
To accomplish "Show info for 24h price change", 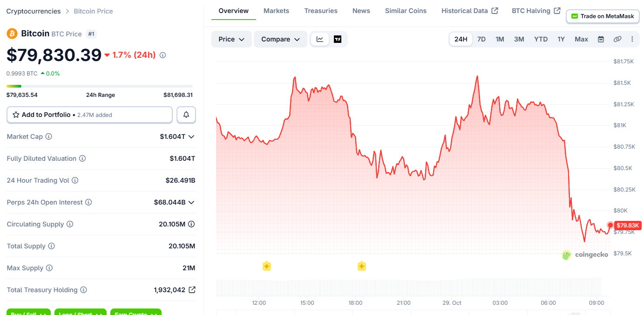I will click(x=163, y=55).
